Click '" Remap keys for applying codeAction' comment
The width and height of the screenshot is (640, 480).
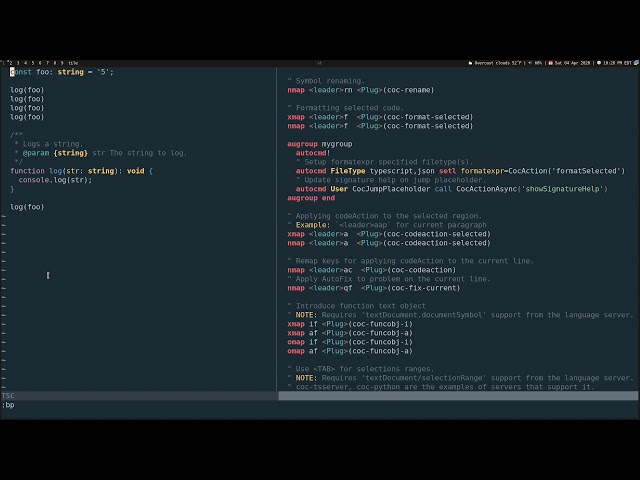point(410,261)
